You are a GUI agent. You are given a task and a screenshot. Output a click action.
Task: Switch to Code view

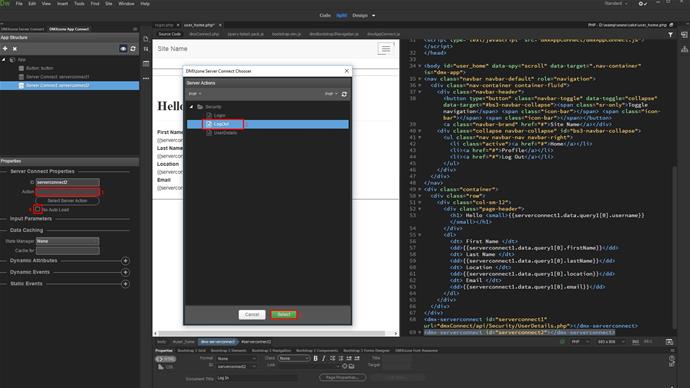325,15
